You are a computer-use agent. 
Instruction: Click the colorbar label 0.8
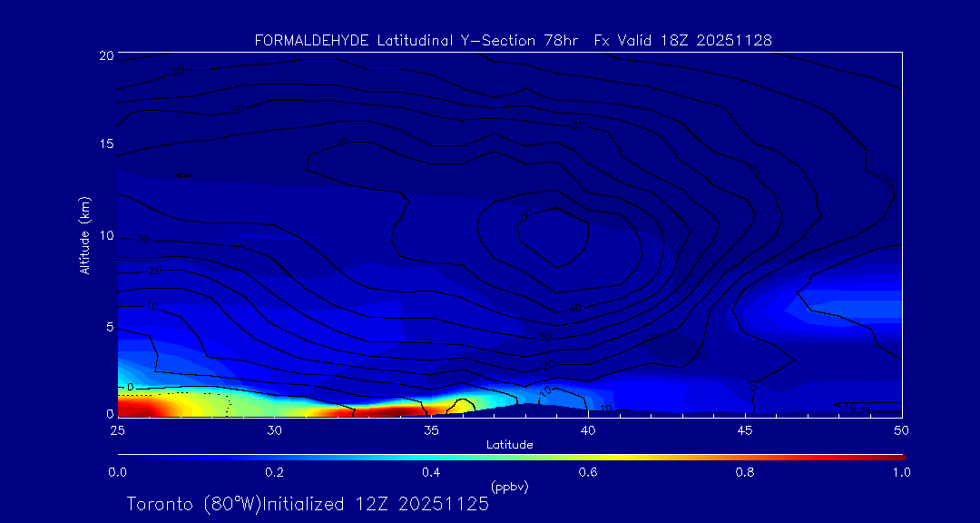[745, 473]
